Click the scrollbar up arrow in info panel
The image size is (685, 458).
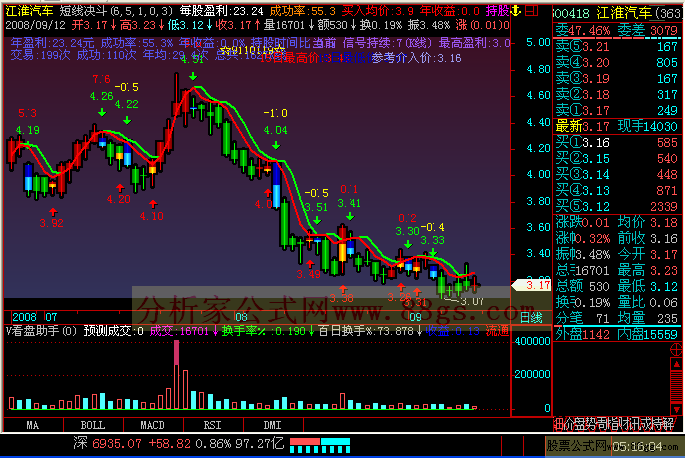coord(676,364)
